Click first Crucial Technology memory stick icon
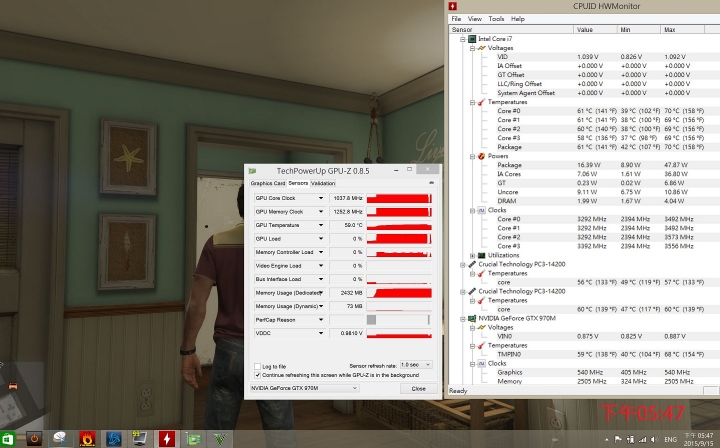 click(x=472, y=264)
